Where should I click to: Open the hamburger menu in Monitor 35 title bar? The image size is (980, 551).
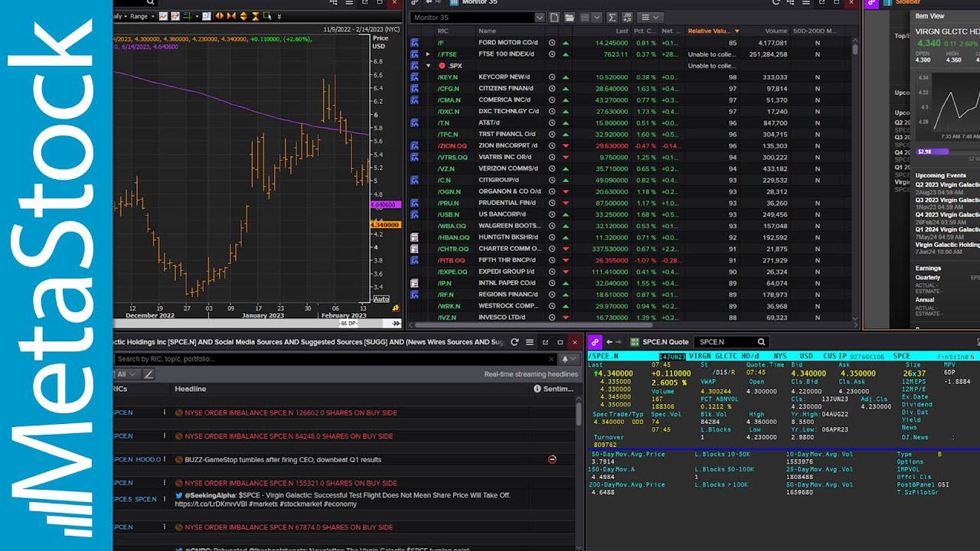pyautogui.click(x=806, y=2)
